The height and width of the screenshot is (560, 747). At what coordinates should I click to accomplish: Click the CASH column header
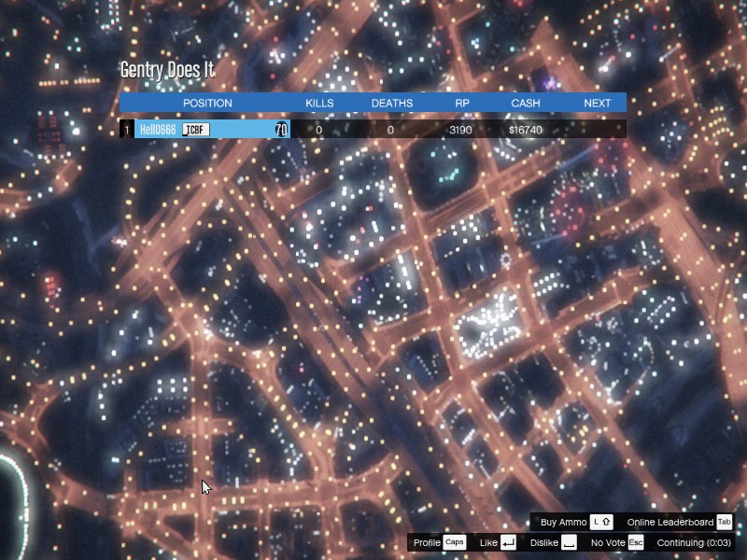click(526, 103)
